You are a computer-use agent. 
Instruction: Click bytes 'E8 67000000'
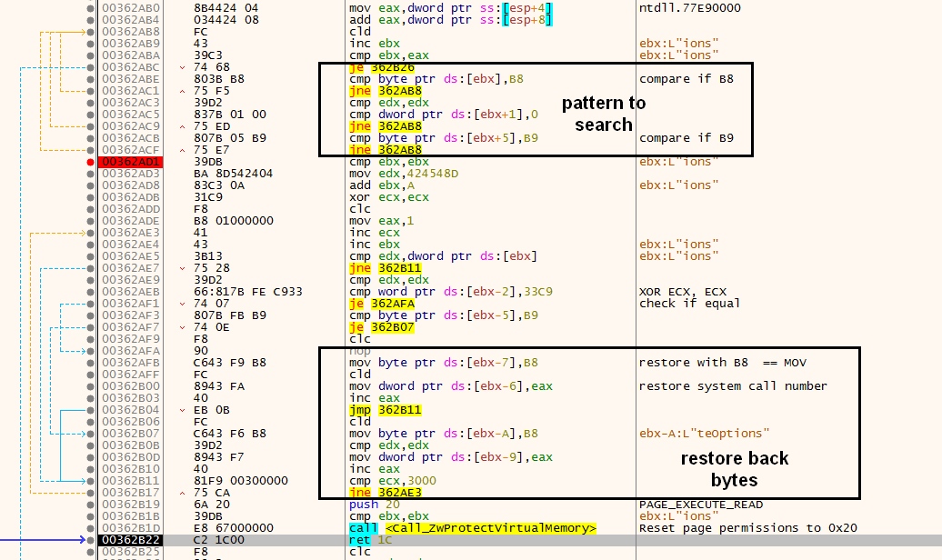[x=233, y=528]
